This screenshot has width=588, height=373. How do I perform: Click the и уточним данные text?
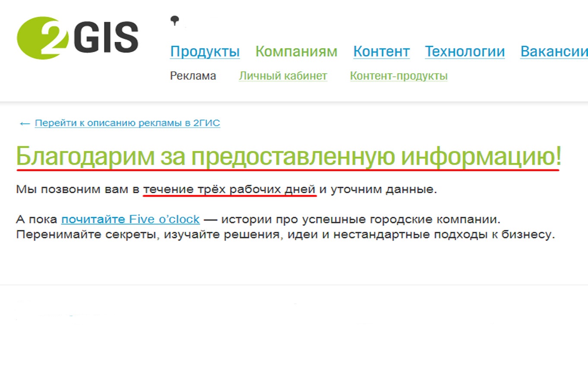coord(378,190)
